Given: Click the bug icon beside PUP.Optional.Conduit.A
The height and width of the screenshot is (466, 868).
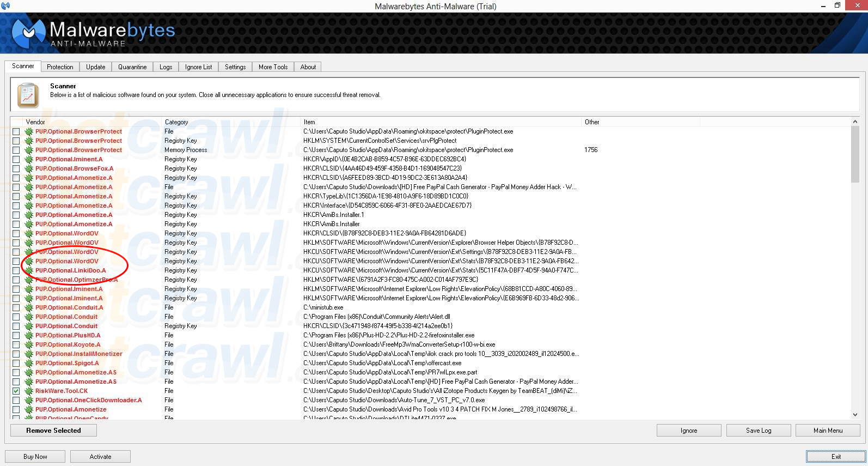Looking at the screenshot, I should (29, 307).
